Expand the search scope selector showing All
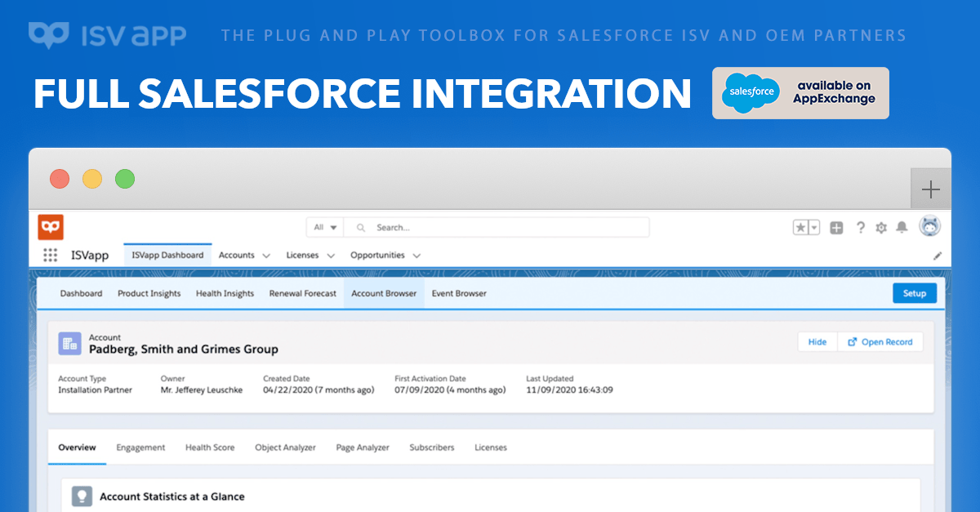 [324, 227]
